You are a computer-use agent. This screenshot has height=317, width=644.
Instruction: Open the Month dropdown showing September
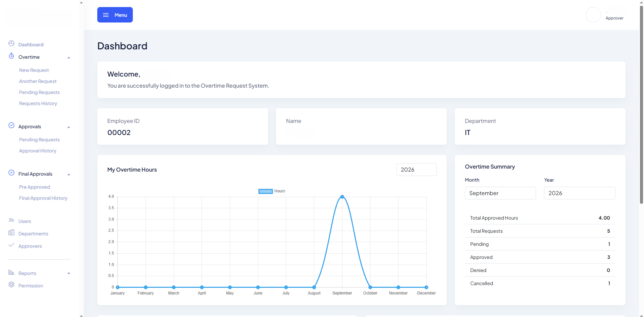(x=500, y=193)
